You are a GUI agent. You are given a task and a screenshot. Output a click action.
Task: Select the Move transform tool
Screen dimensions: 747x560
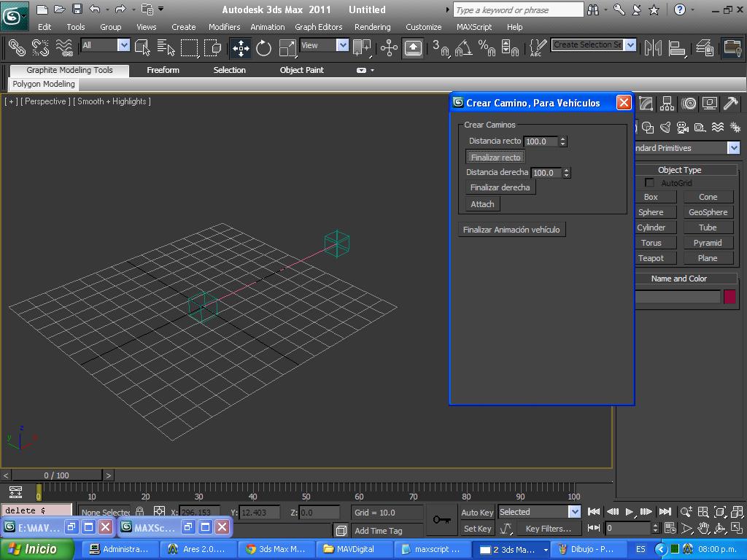click(241, 48)
